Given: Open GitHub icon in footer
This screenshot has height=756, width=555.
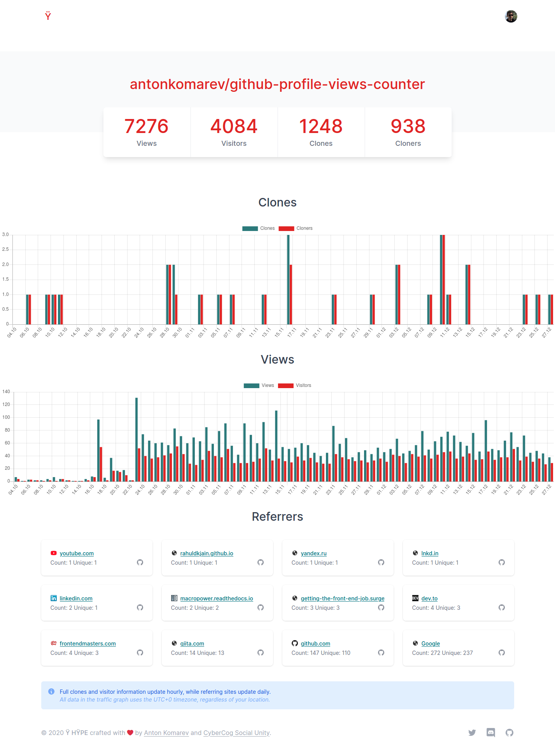Looking at the screenshot, I should point(509,733).
